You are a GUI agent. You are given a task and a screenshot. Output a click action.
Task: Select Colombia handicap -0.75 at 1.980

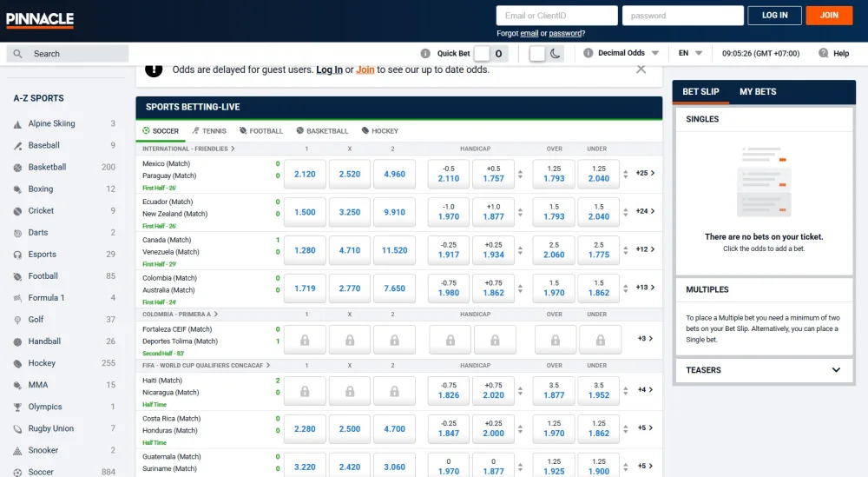pyautogui.click(x=449, y=288)
